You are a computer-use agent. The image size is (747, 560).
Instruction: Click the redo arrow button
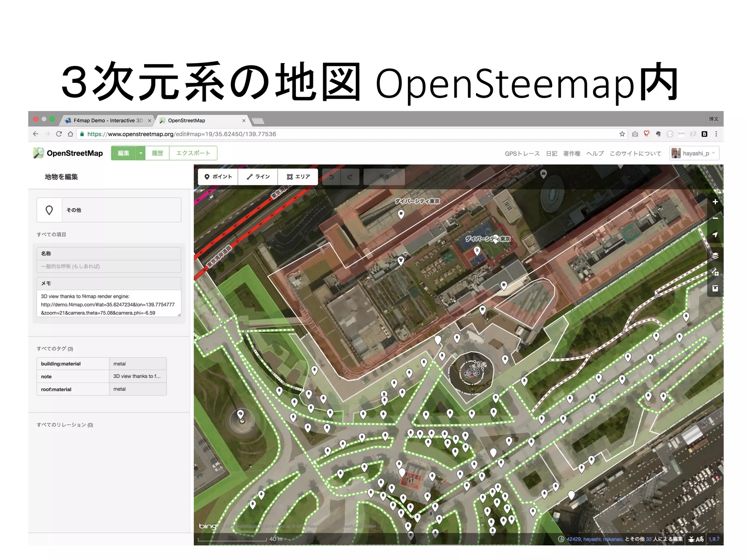tap(350, 177)
